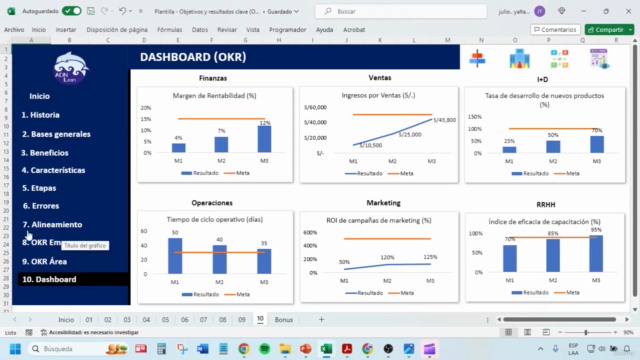Click the Buscar search field
The image size is (640, 360).
401,11
